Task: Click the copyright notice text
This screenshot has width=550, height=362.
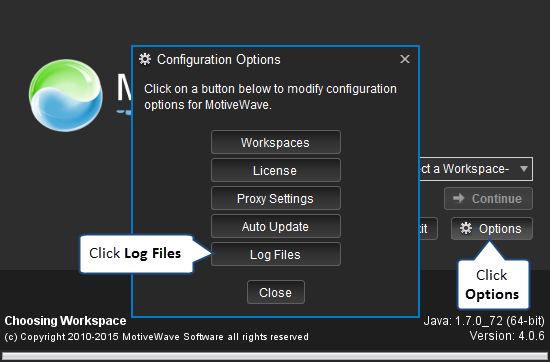Action: [156, 337]
